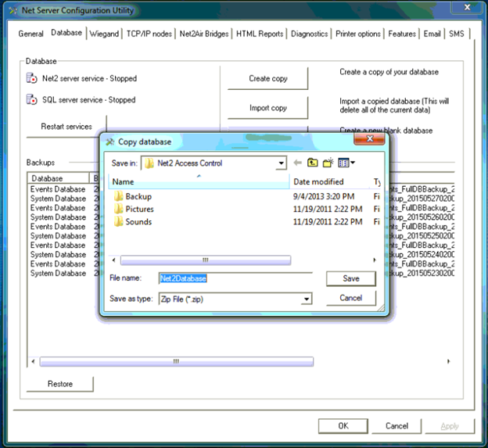Open the View menu icon in dialog
This screenshot has width=488, height=448.
click(x=343, y=163)
